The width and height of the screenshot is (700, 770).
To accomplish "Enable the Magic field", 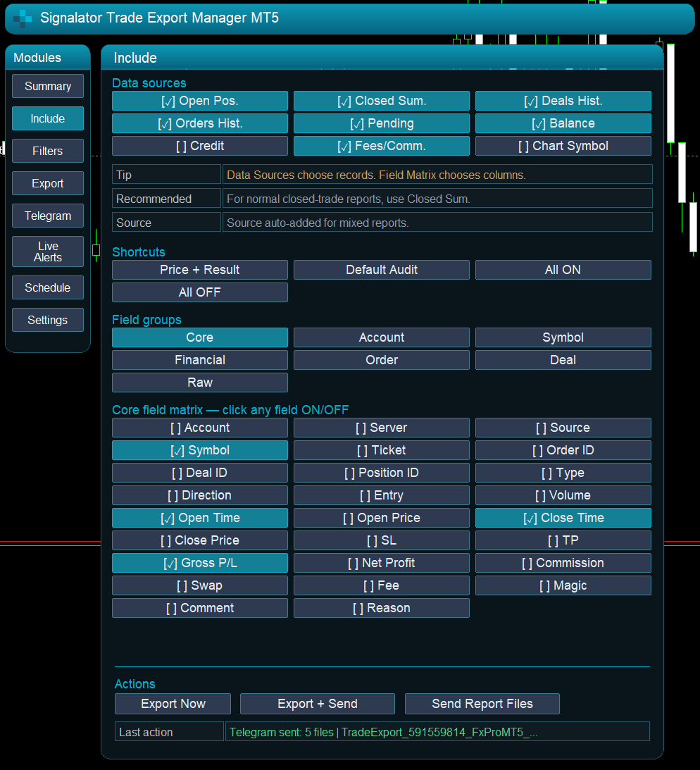I will click(563, 586).
